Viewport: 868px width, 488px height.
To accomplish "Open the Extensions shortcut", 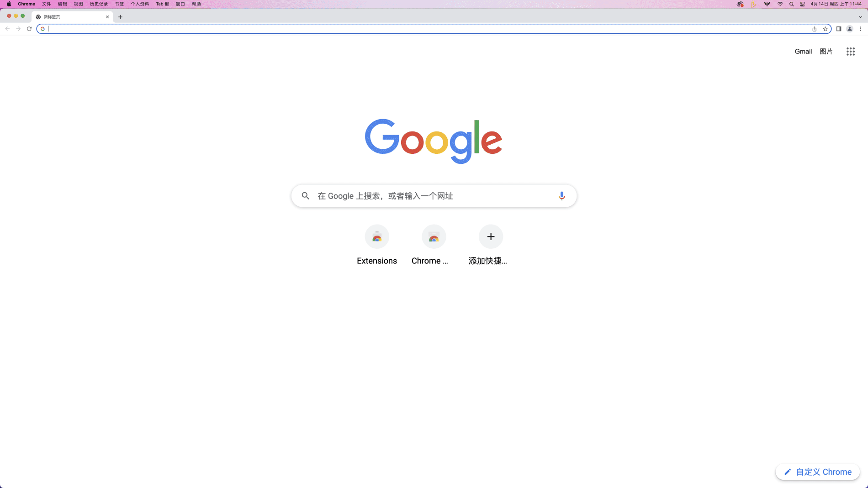I will [x=377, y=245].
